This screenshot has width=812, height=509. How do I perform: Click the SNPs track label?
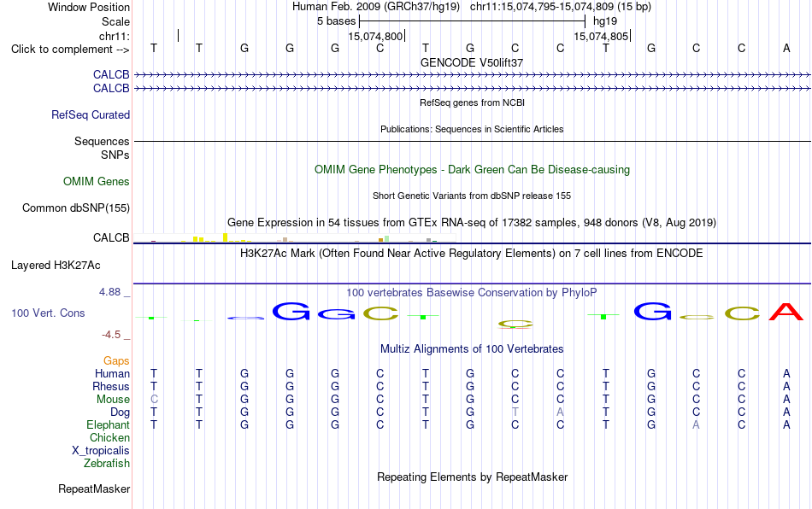pos(115,155)
